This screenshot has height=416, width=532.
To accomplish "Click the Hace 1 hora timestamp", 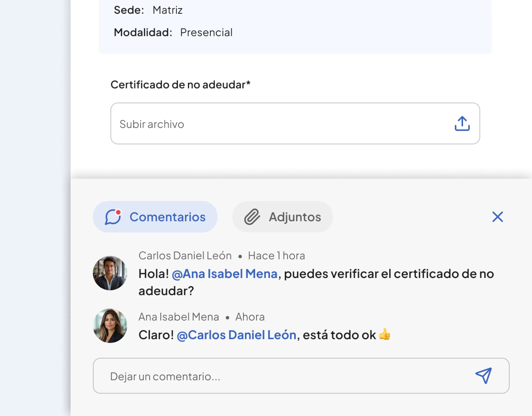I will point(276,256).
